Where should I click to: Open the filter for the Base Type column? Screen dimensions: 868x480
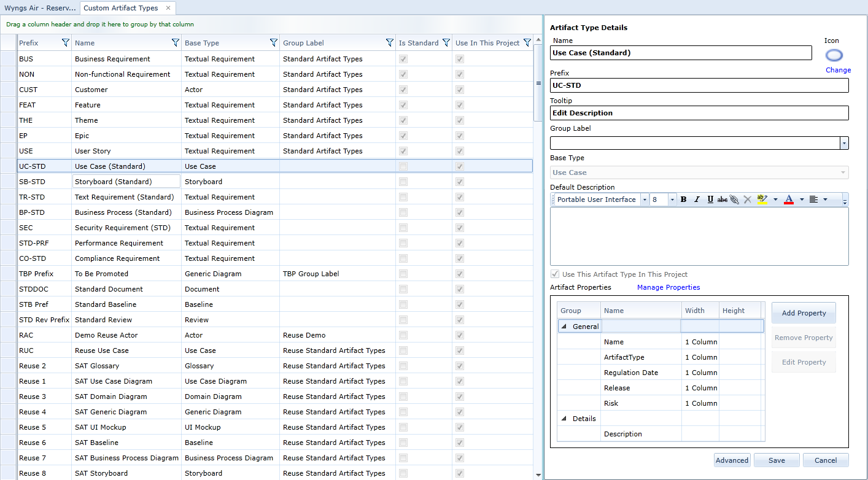[274, 42]
